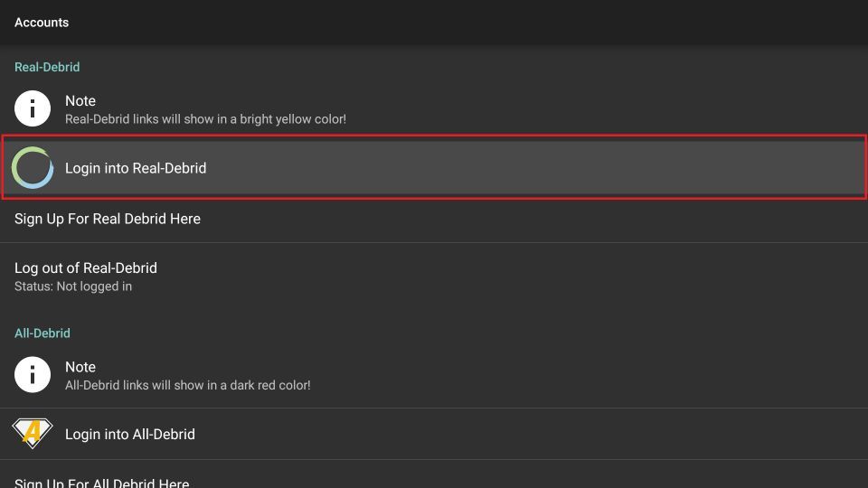
Task: Click the All-Debrid shield logo icon
Action: point(33,433)
